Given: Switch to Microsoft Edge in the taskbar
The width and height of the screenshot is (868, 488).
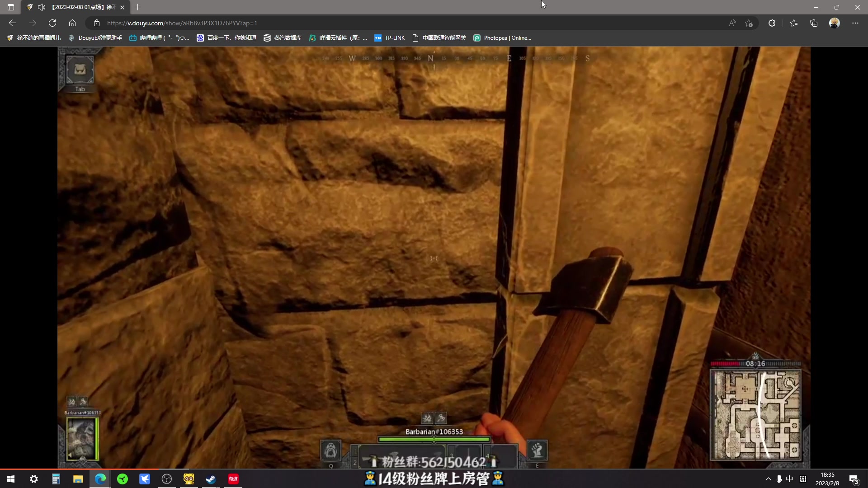Looking at the screenshot, I should (100, 479).
